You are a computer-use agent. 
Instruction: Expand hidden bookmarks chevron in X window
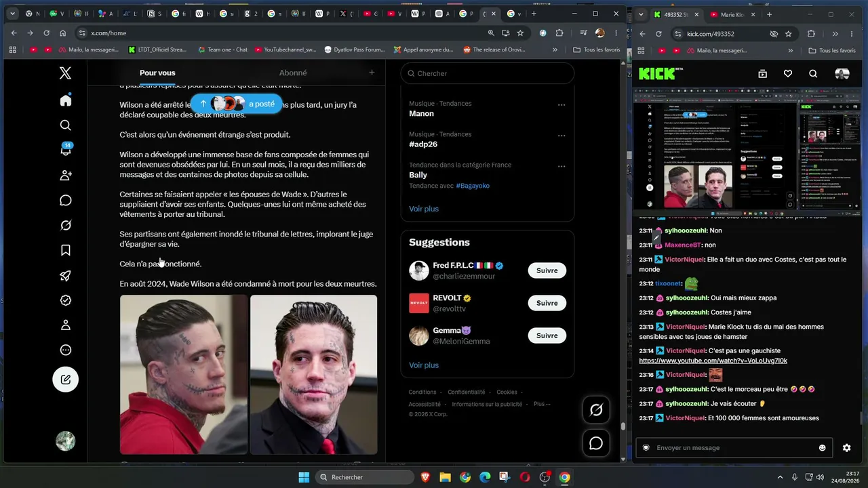555,49
